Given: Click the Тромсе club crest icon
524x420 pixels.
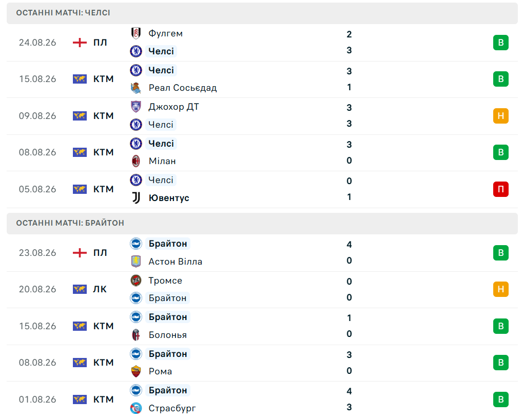Looking at the screenshot, I should pyautogui.click(x=135, y=281).
